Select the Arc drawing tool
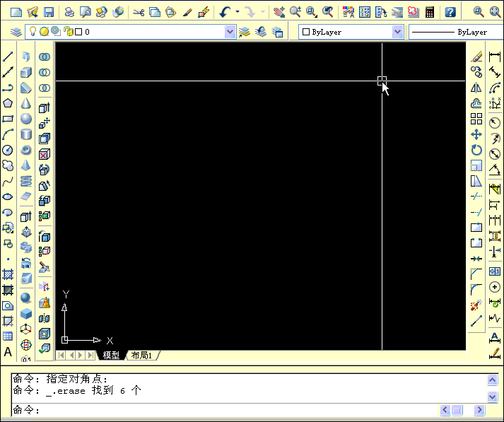 (8, 134)
